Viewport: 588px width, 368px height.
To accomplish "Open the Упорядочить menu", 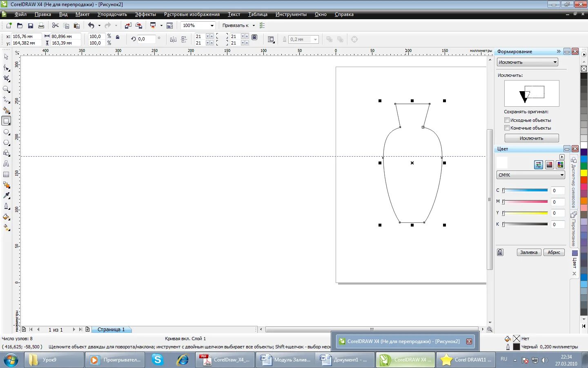I will tap(112, 14).
